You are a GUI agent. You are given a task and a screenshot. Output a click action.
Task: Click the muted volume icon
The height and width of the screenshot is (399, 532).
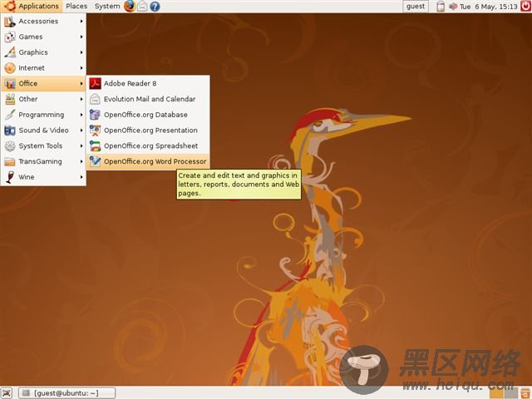[x=452, y=6]
